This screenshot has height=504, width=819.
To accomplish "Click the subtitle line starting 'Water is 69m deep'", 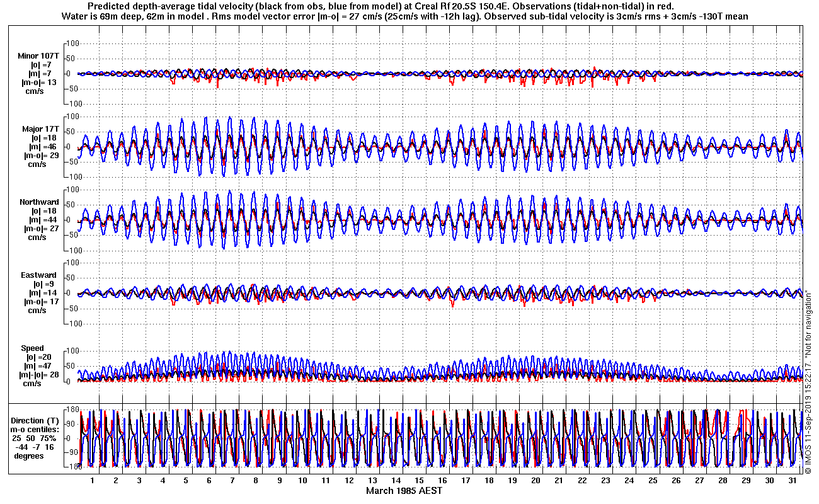I will (x=405, y=16).
